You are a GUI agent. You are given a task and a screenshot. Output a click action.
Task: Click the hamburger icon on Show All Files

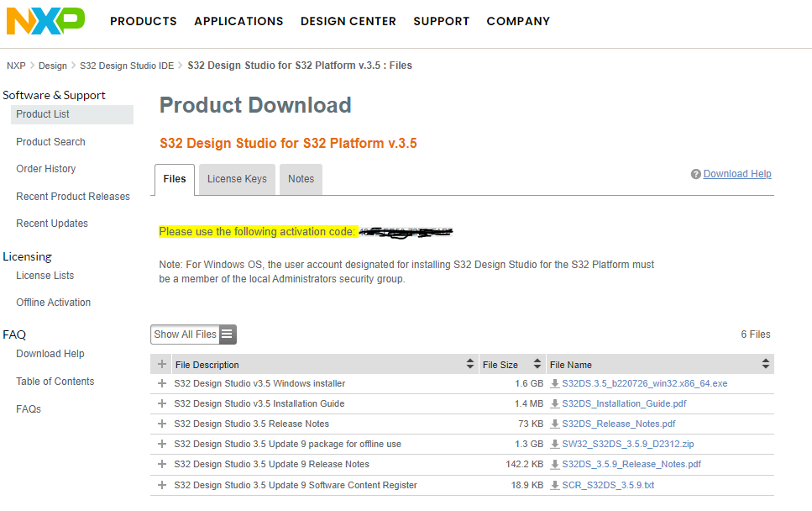click(x=228, y=335)
